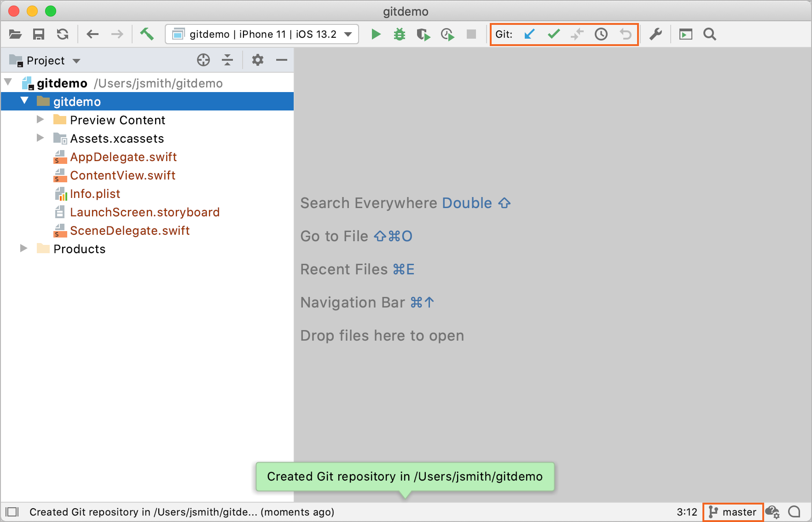Click the Save All floppy icon
This screenshot has height=522, width=812.
pyautogui.click(x=39, y=34)
